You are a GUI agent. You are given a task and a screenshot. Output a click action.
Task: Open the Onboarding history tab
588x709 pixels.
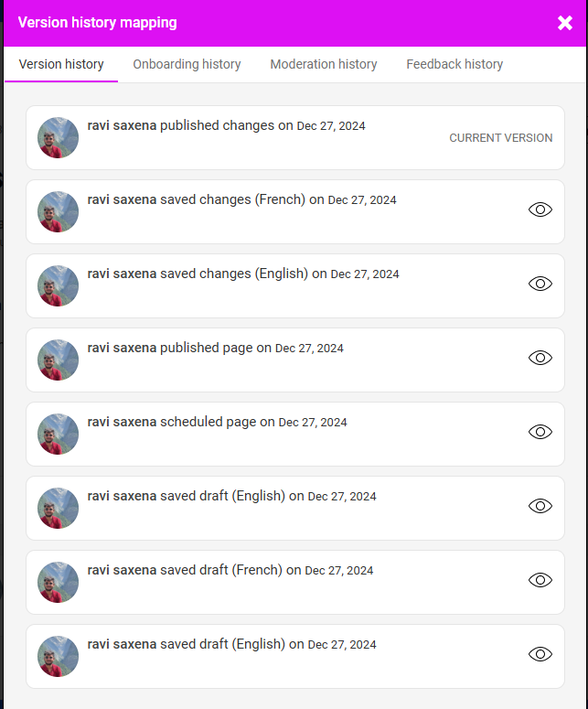pyautogui.click(x=187, y=64)
